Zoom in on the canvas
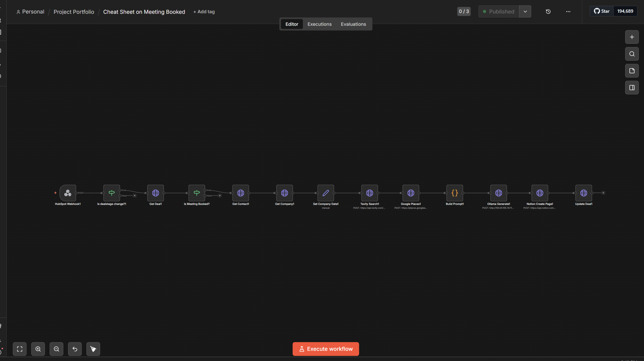This screenshot has width=644, height=361. pos(38,349)
